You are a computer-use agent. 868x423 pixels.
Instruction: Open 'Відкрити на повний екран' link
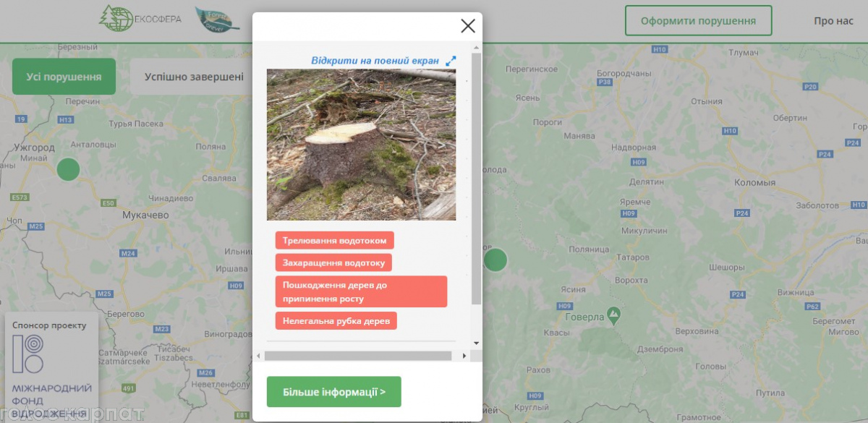coord(375,61)
